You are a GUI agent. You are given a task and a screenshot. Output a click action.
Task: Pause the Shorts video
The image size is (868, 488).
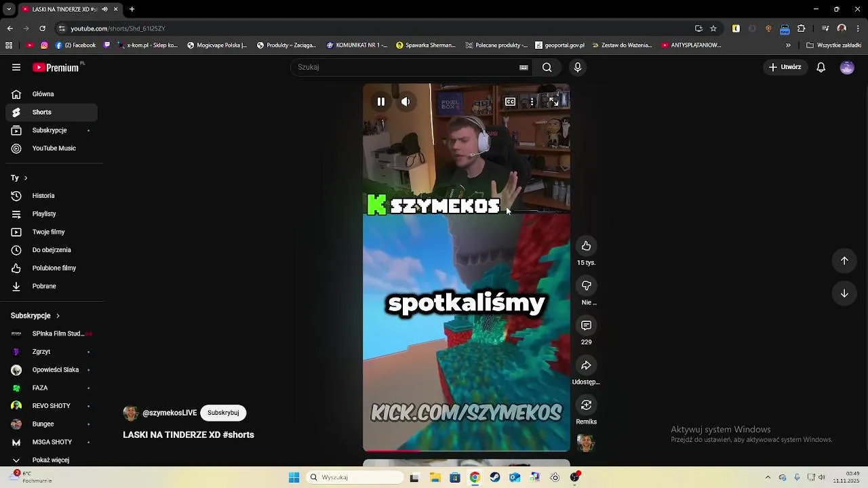(x=381, y=102)
